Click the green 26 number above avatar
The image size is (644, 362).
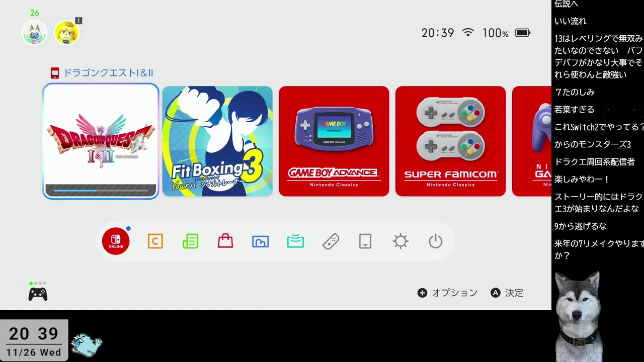pyautogui.click(x=34, y=13)
